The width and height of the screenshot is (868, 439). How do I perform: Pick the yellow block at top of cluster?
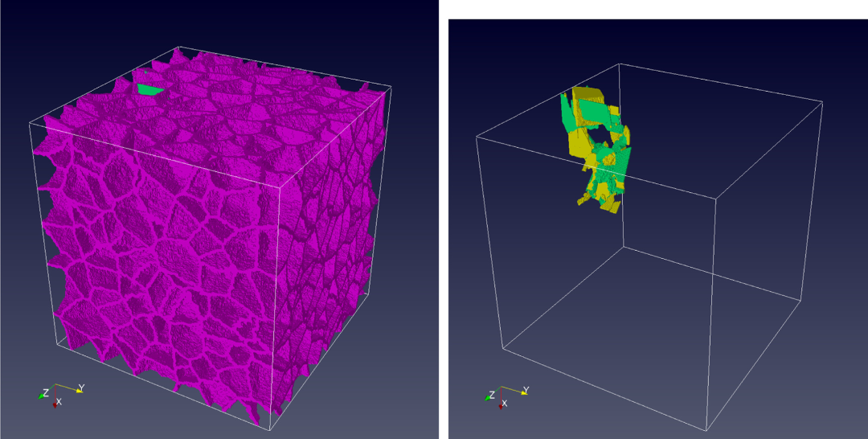(x=585, y=95)
